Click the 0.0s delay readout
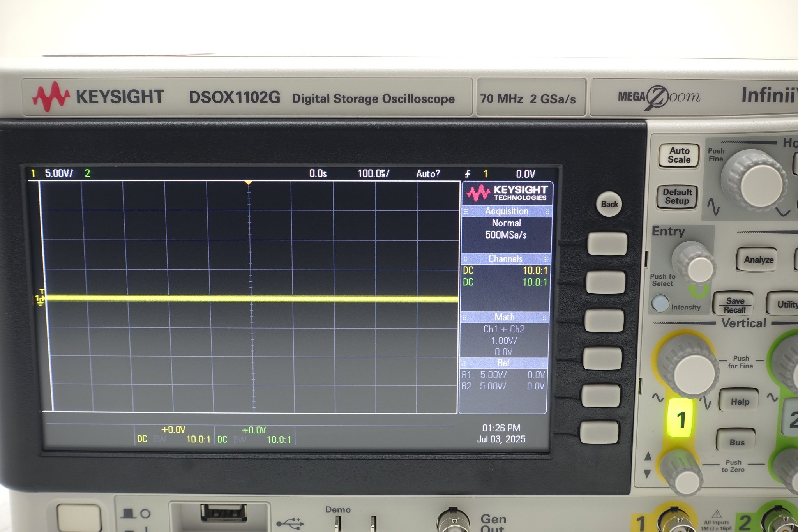The height and width of the screenshot is (532, 798). (x=318, y=173)
